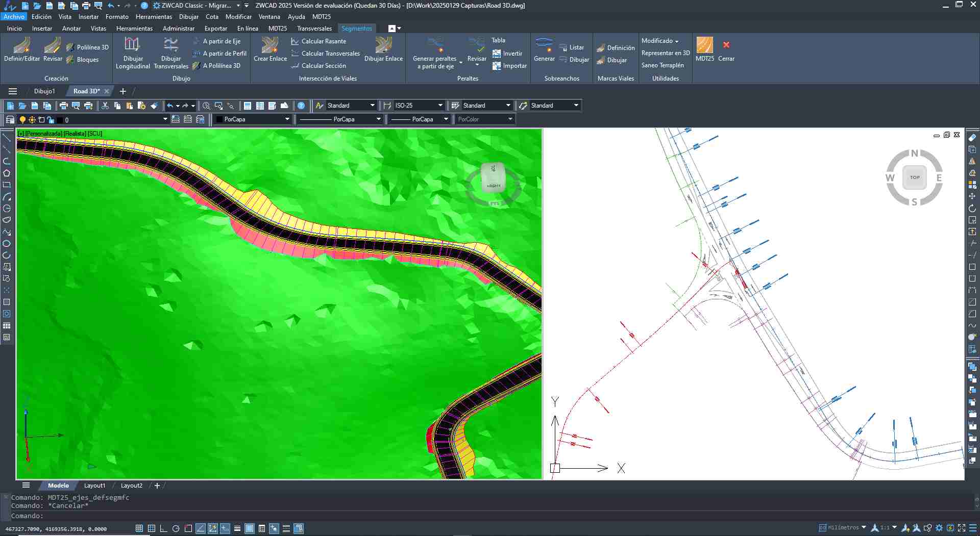Expand the layer selector dropdown
This screenshot has width=980, height=536.
coord(165,119)
